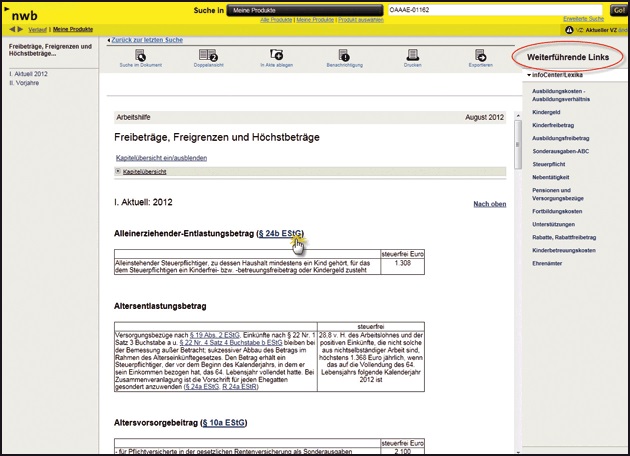Print document with Drucken icon

[x=412, y=55]
